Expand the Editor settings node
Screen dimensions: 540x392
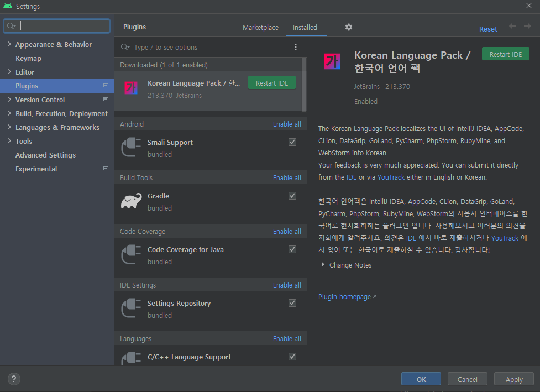coord(9,72)
